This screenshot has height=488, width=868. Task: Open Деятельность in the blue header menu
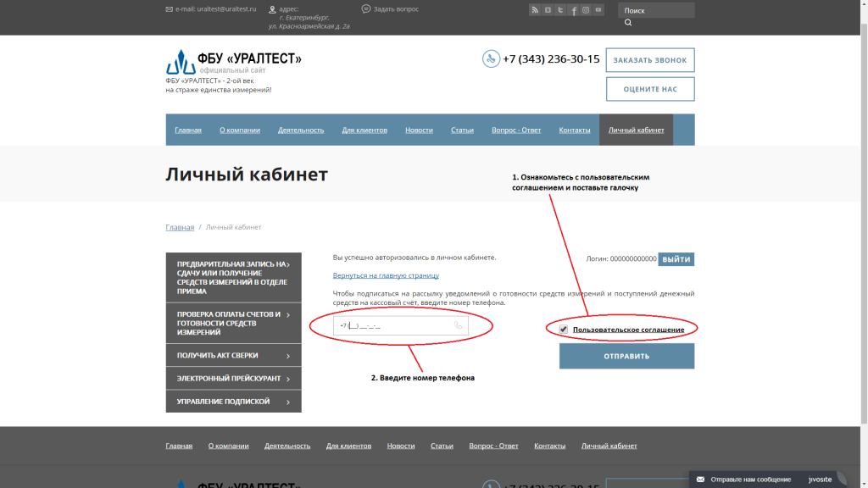(301, 130)
